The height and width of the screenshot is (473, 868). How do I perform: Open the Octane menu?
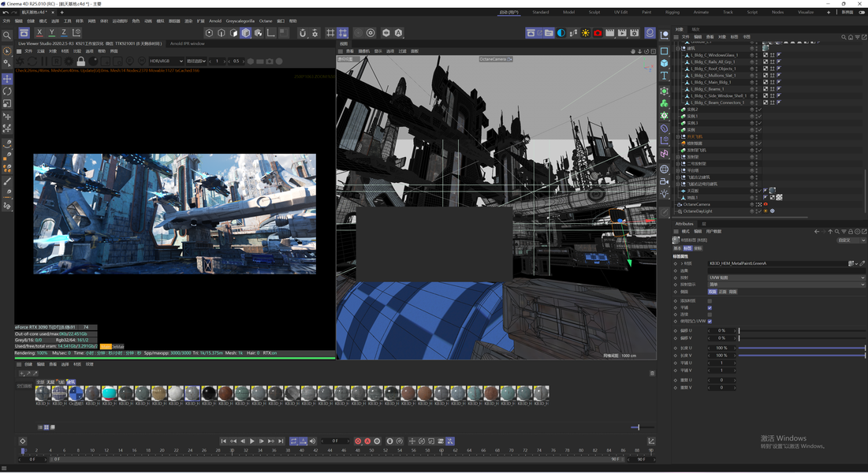point(266,21)
